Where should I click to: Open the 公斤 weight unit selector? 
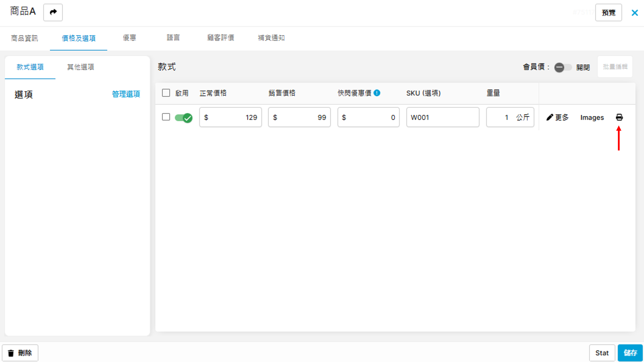click(523, 117)
